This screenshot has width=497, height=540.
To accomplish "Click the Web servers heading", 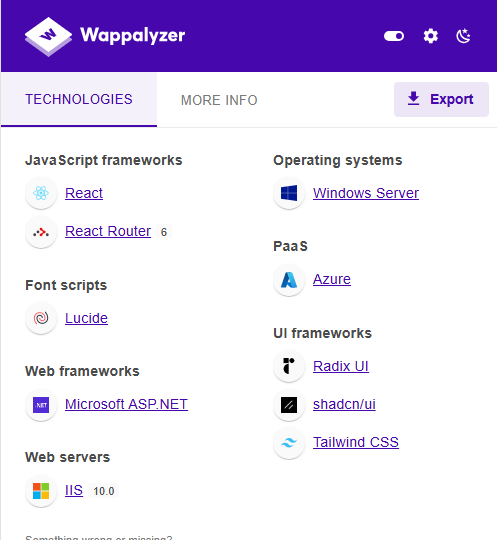I will (68, 457).
